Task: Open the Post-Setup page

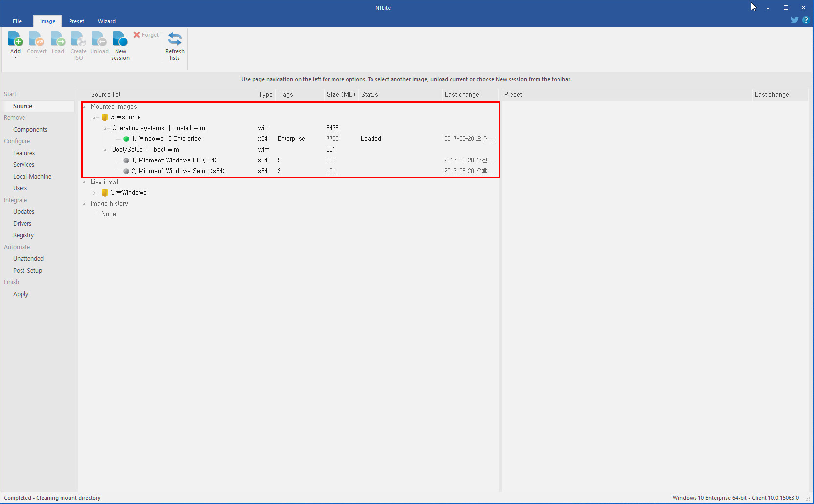Action: 27,271
